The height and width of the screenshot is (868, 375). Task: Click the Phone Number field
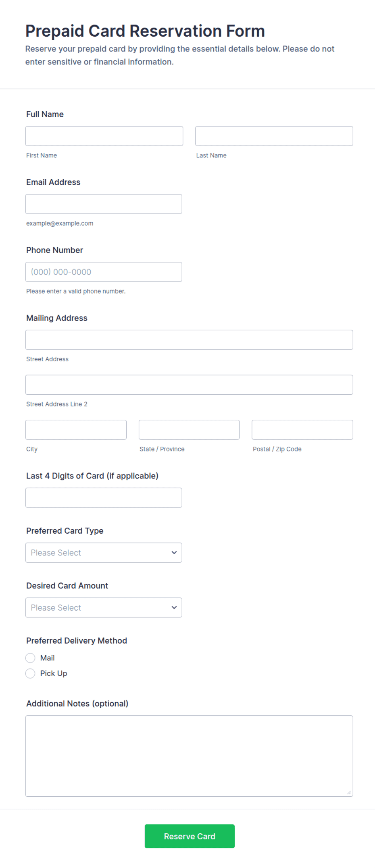point(104,272)
